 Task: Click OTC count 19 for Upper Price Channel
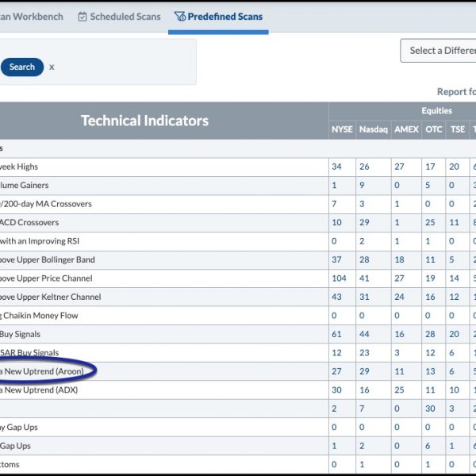coord(430,278)
